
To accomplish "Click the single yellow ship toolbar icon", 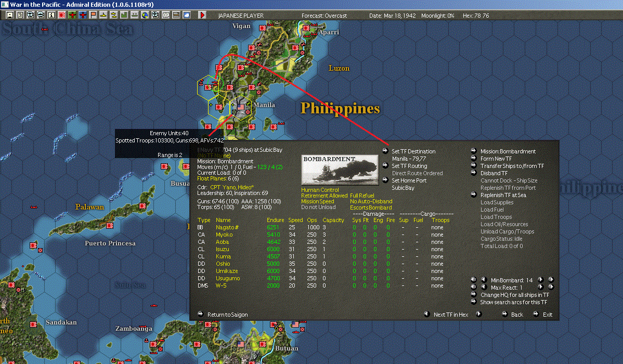I will pyautogui.click(x=103, y=15).
